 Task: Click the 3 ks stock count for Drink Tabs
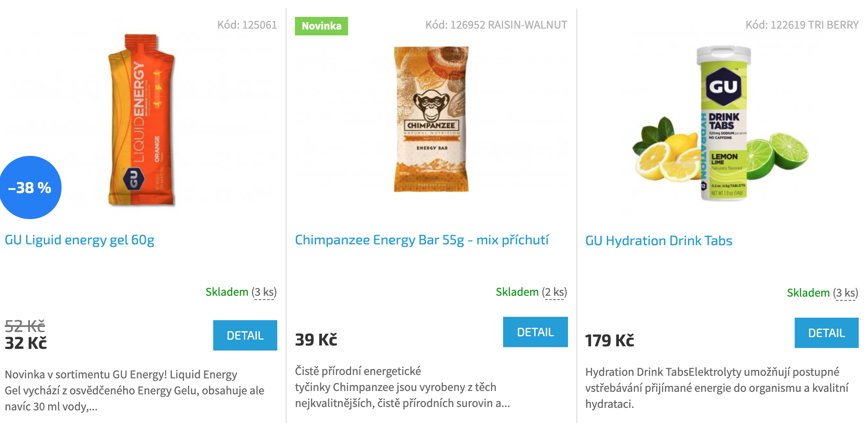point(846,293)
